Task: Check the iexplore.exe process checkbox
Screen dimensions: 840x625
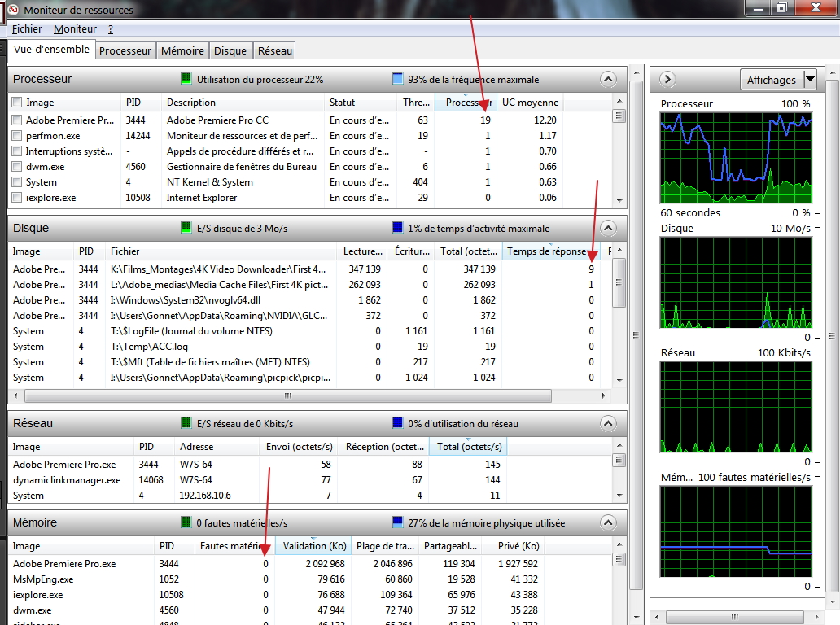Action: click(17, 198)
